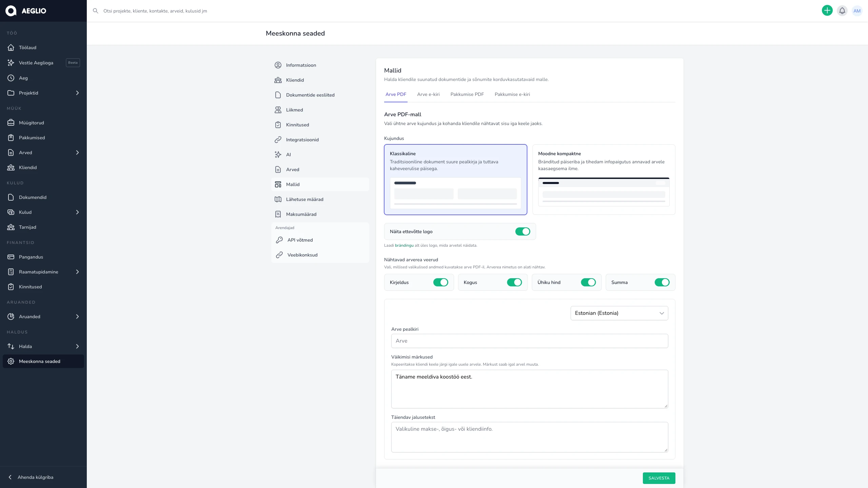Viewport: 868px width, 488px height.
Task: Click the Maksumäärad receipt icon
Action: (x=278, y=214)
